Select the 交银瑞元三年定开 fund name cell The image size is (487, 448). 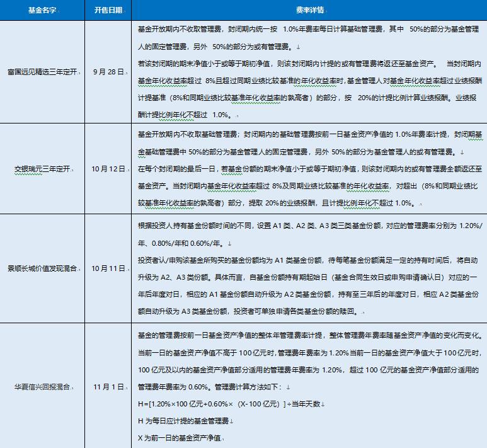click(x=42, y=169)
